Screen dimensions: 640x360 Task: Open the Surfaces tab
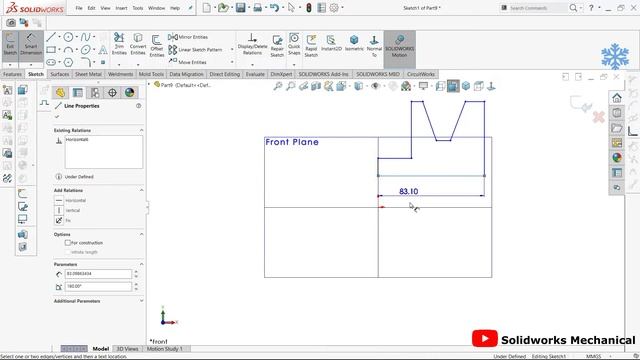[x=60, y=74]
